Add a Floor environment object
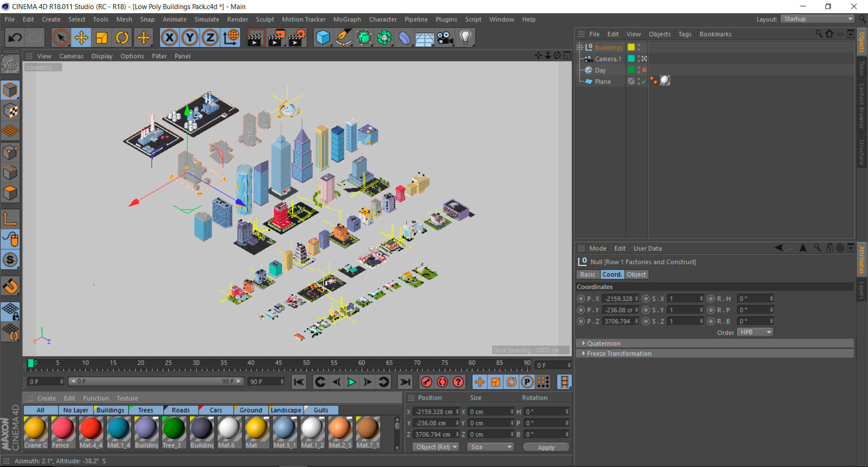868x467 pixels. (x=425, y=38)
